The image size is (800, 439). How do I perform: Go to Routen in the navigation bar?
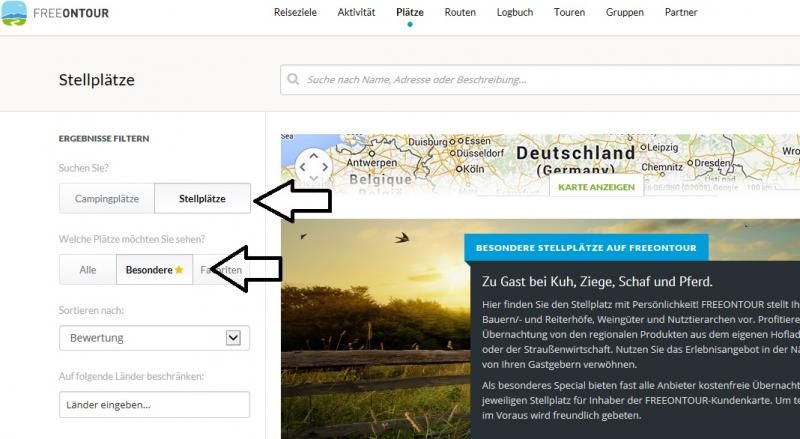click(x=460, y=12)
